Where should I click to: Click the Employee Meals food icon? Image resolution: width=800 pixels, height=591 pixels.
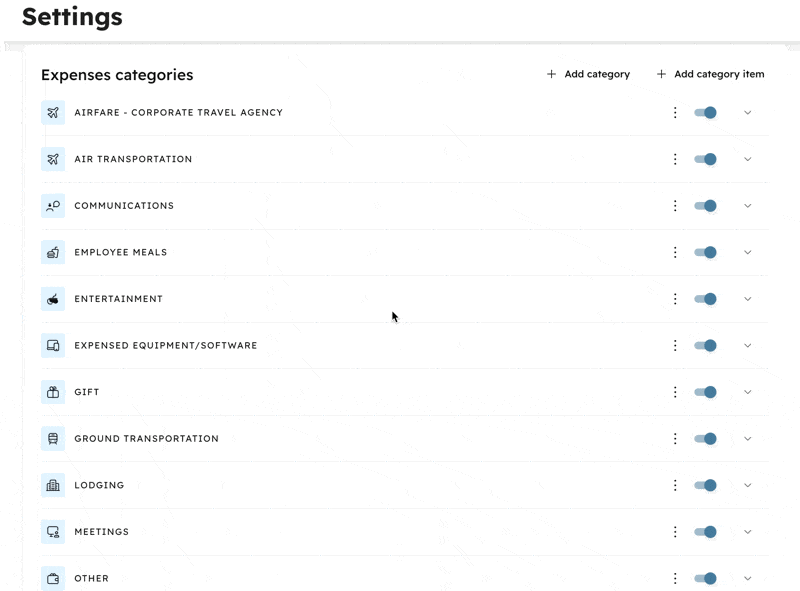click(x=53, y=252)
